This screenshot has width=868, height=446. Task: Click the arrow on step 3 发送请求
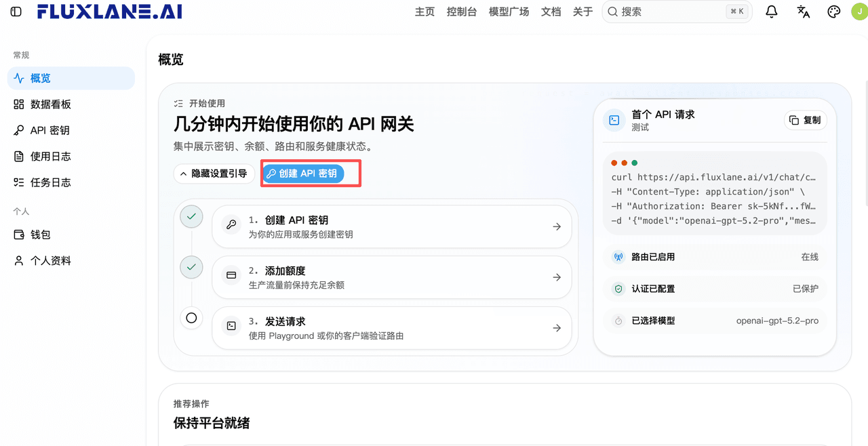(557, 328)
